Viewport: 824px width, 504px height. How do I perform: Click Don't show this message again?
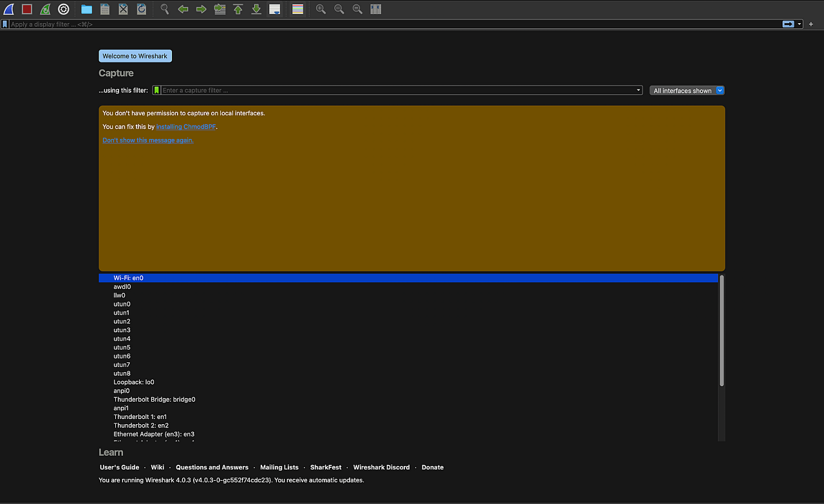[148, 140]
